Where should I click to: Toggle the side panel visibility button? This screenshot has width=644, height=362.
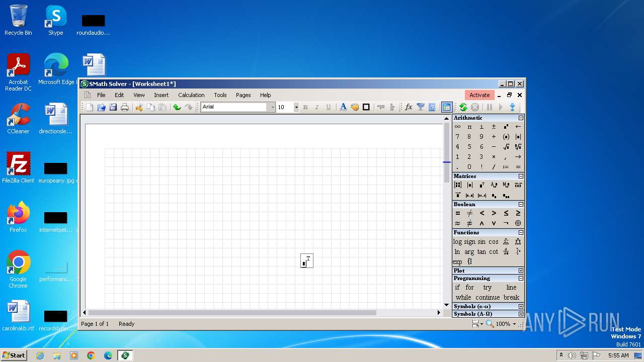pos(447,107)
